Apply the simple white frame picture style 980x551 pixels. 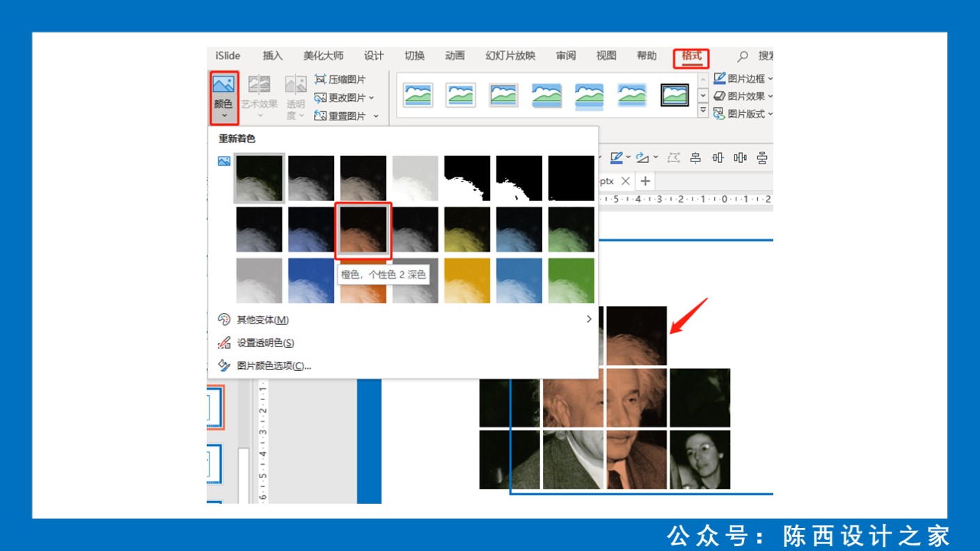pos(418,95)
